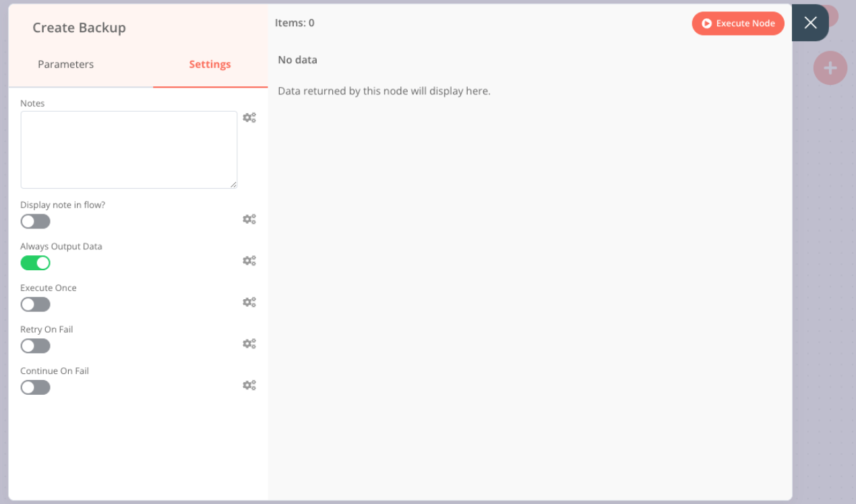Disable the Always Output Data toggle

pos(35,263)
